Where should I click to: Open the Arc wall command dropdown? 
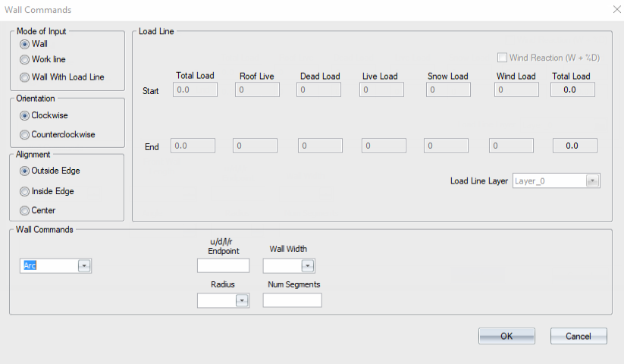click(x=84, y=265)
